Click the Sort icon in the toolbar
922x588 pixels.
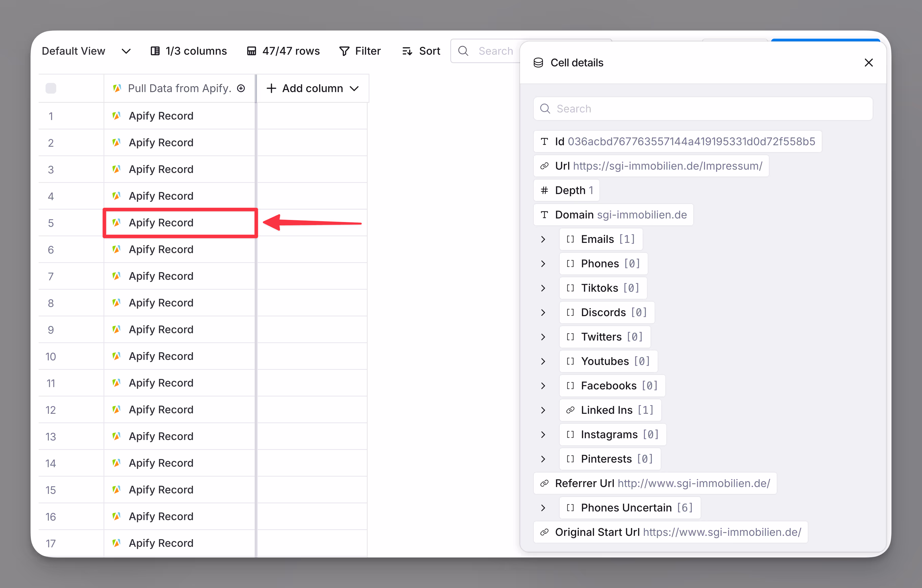pyautogui.click(x=407, y=51)
